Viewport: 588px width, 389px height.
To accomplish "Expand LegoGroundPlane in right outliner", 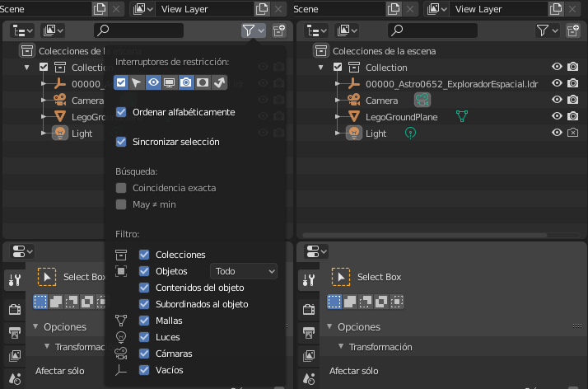I will point(338,117).
